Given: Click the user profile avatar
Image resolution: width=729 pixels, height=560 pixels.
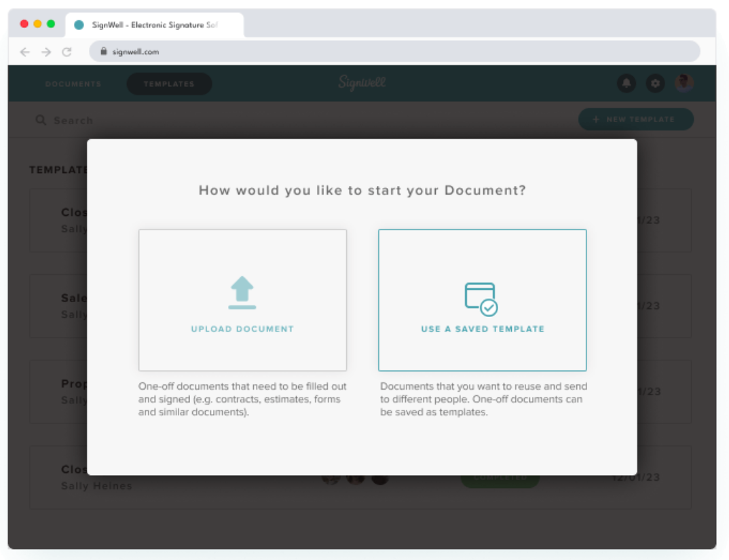Looking at the screenshot, I should 684,83.
